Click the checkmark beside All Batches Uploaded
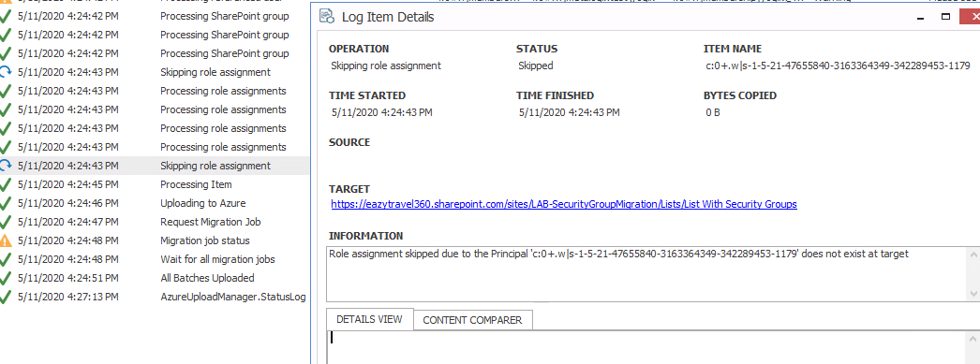The image size is (980, 364). pos(6,278)
